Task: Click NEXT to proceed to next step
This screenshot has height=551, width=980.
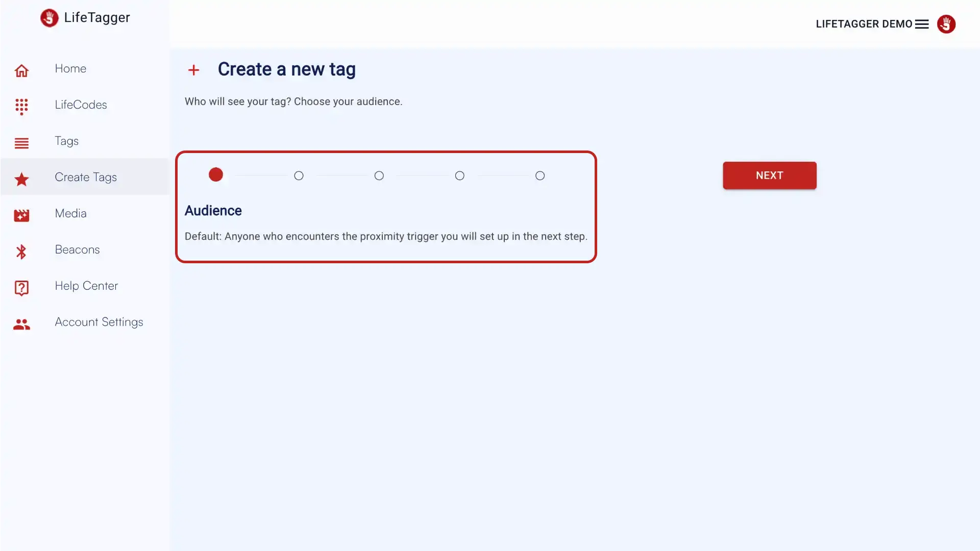Action: pos(769,176)
